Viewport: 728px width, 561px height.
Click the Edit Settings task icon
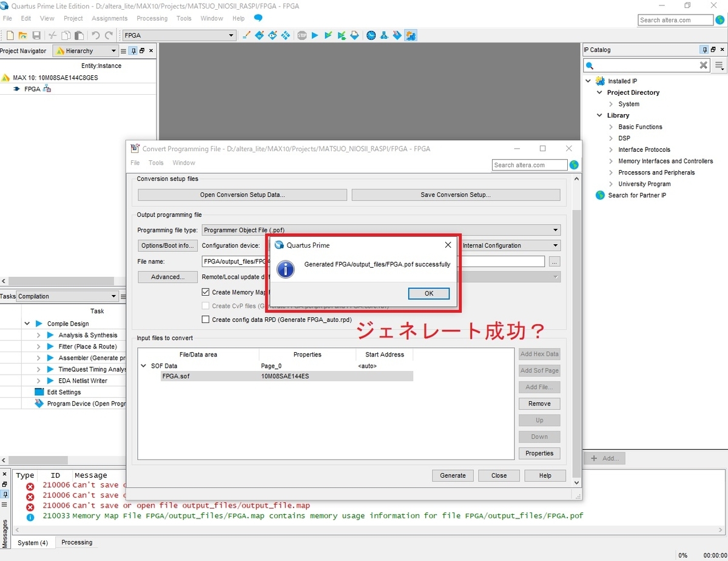(39, 392)
